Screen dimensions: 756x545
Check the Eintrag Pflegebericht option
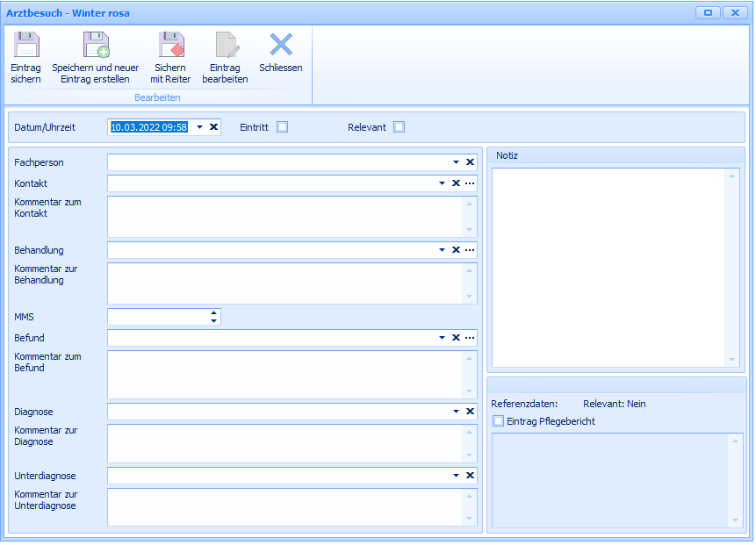[x=499, y=421]
